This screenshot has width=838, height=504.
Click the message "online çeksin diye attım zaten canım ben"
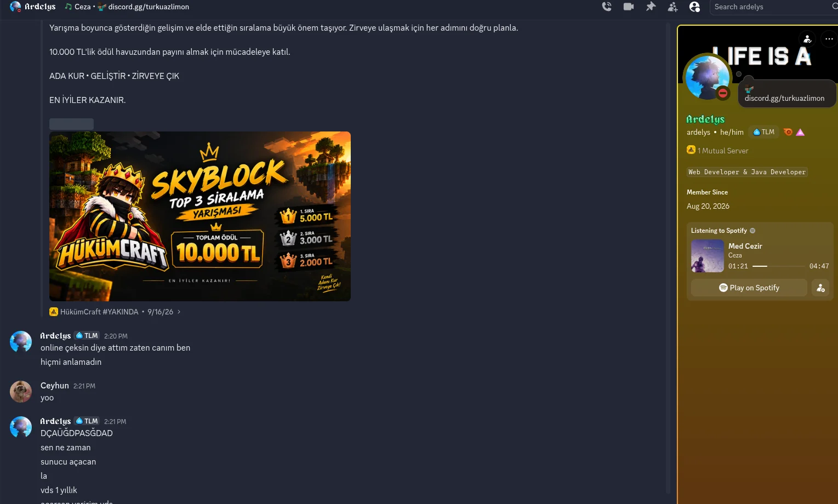pos(115,348)
